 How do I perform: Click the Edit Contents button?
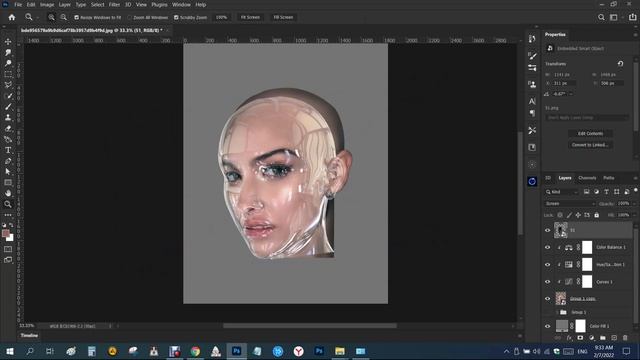[590, 133]
